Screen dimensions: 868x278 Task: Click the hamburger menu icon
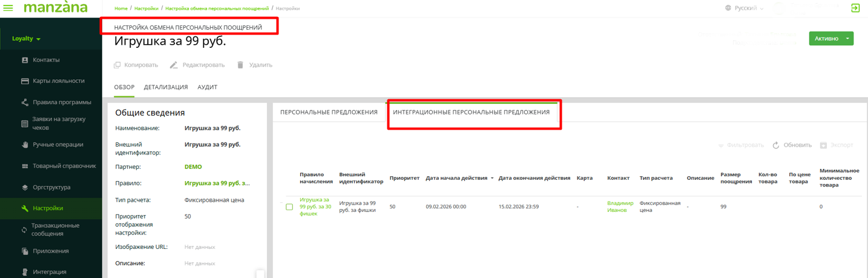pos(8,8)
